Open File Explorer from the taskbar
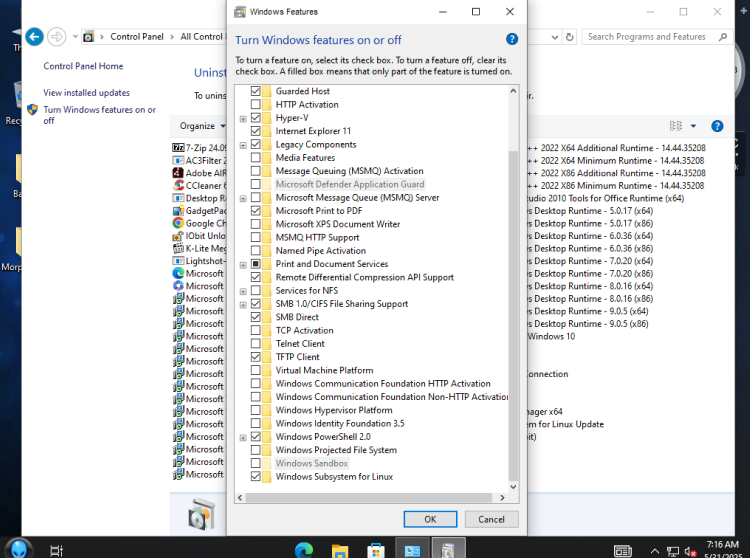 (340, 550)
